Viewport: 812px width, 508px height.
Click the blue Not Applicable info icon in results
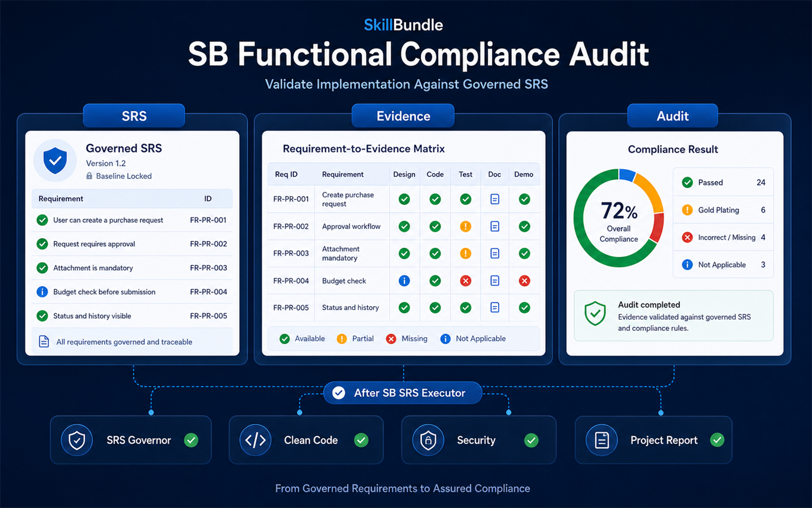coord(687,265)
